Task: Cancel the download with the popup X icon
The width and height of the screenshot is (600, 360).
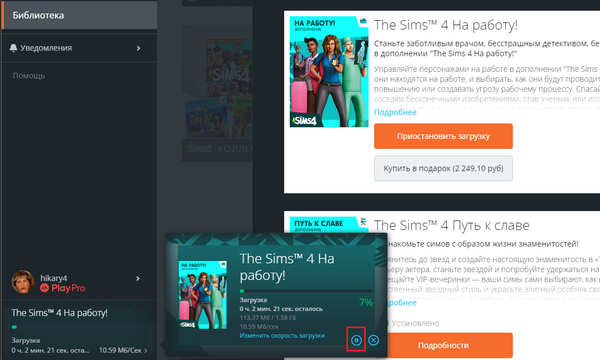Action: pyautogui.click(x=373, y=340)
